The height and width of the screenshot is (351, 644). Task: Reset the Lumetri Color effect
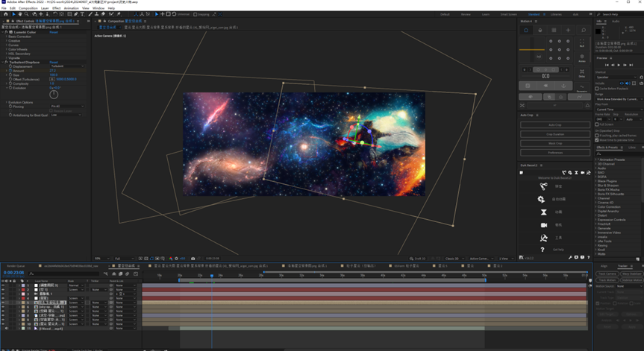(54, 32)
